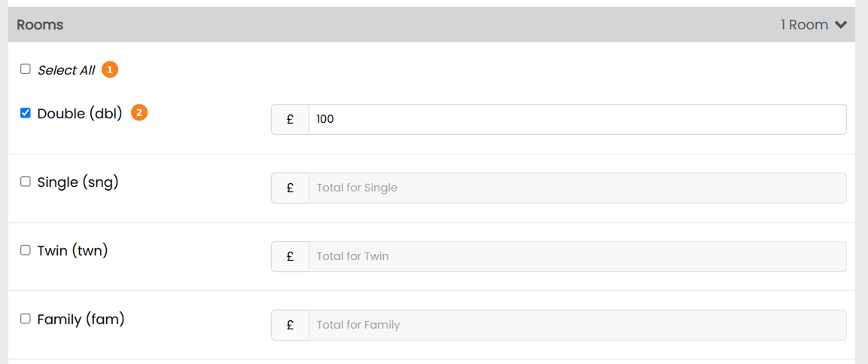Click the pound symbol beside Family total
This screenshot has width=868, height=364.
(x=290, y=325)
